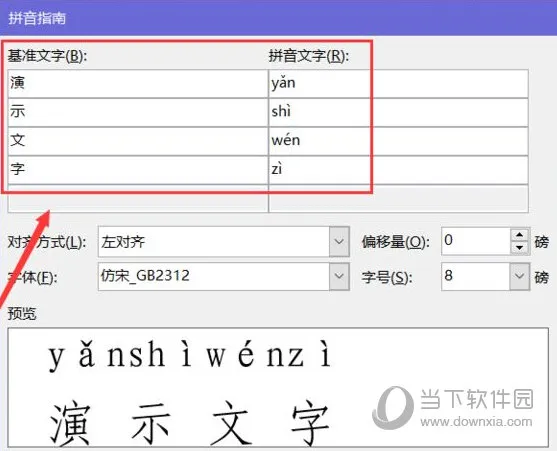Click the font size field showing 8
The image size is (557, 451).
coord(476,276)
